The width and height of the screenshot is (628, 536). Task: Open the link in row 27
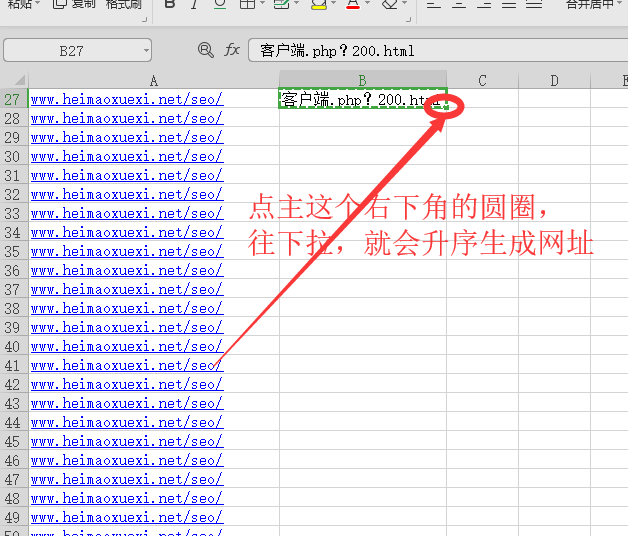coord(127,99)
